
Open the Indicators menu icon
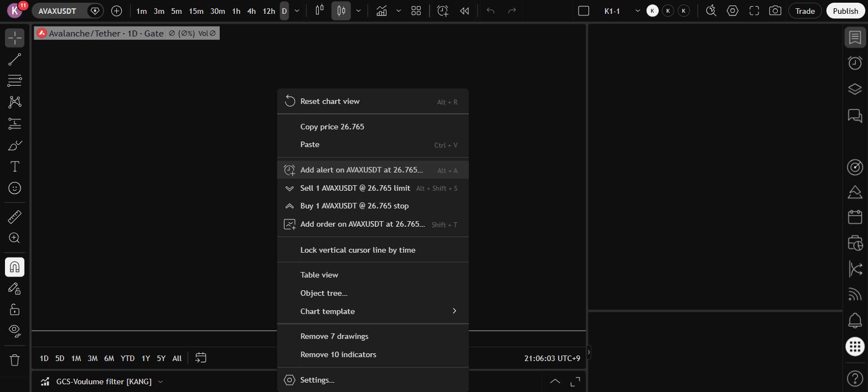[381, 11]
